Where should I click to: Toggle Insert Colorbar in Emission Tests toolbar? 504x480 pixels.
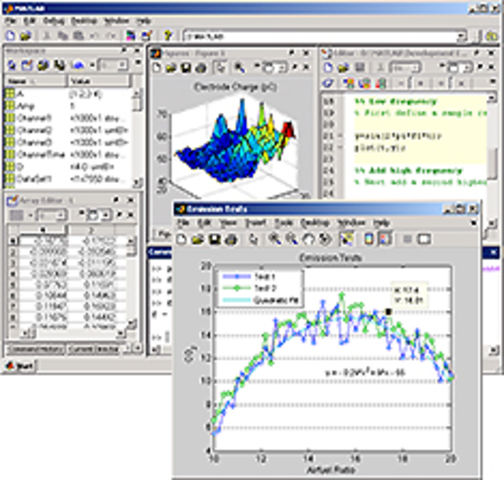click(x=368, y=239)
